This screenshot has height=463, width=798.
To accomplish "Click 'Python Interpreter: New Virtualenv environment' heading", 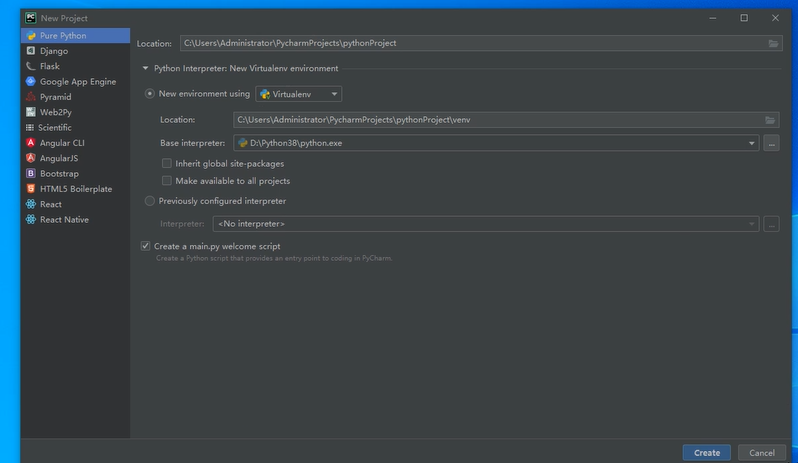I will [x=246, y=68].
